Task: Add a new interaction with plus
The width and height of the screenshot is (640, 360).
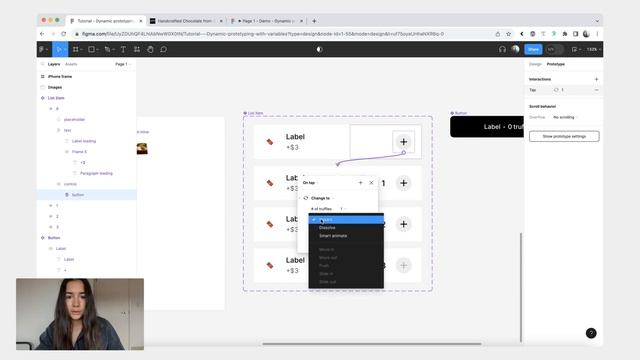Action: (596, 79)
